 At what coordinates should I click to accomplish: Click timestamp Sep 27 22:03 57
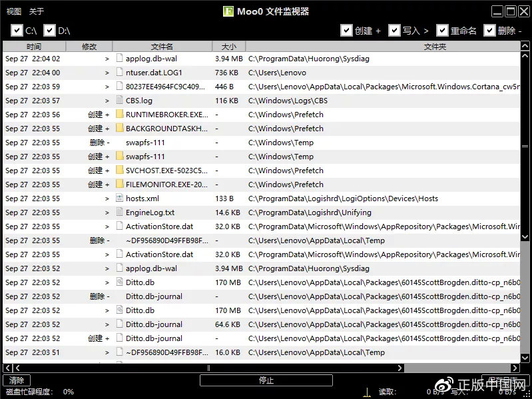pyautogui.click(x=33, y=101)
